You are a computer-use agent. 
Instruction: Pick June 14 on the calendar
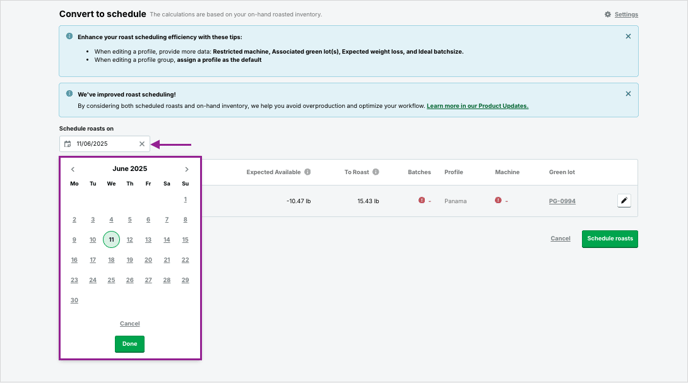coord(167,240)
